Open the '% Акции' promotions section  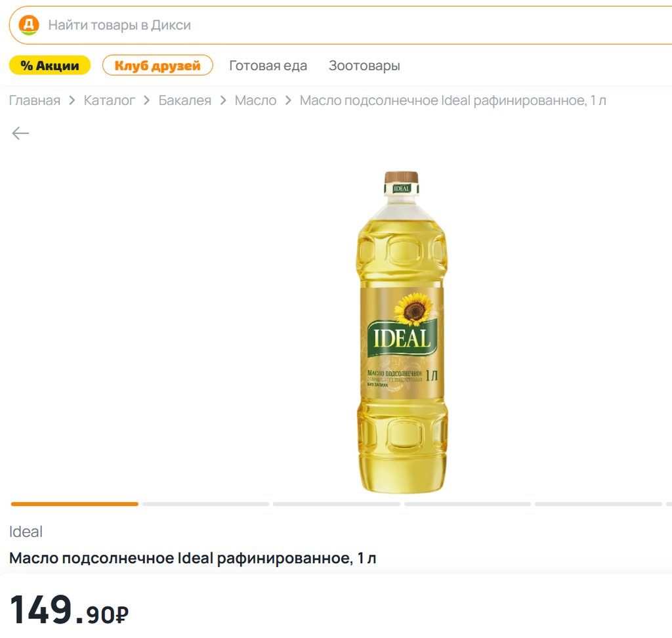pos(50,66)
